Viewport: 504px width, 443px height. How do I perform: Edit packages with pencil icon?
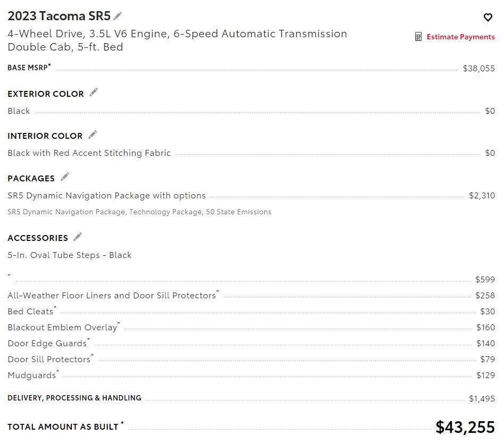[65, 177]
